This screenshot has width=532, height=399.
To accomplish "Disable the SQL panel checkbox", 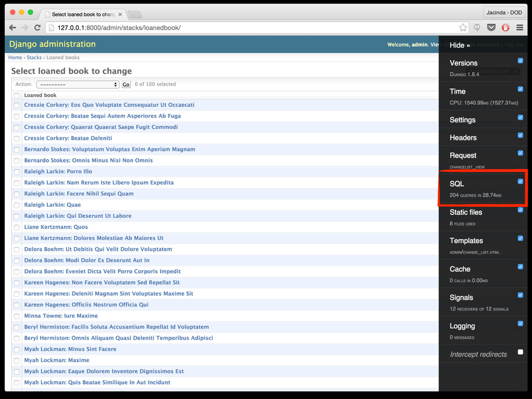I will (520, 181).
